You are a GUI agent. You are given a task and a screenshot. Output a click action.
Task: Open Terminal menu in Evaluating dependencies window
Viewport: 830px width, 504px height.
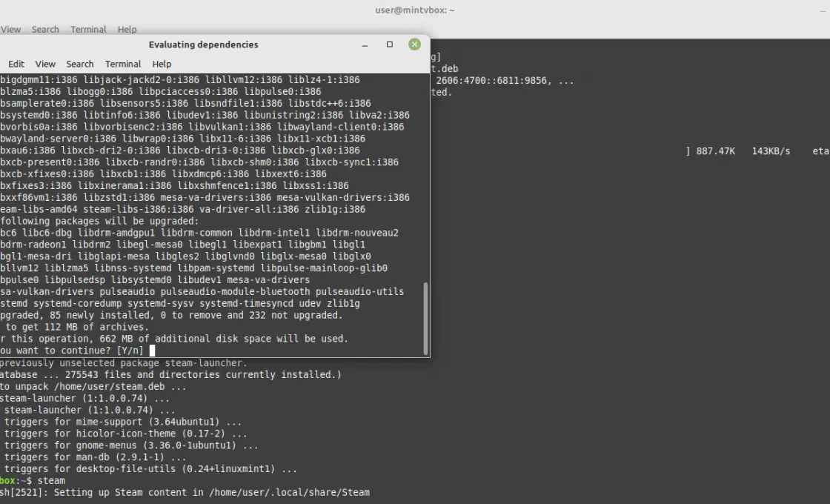click(x=123, y=64)
